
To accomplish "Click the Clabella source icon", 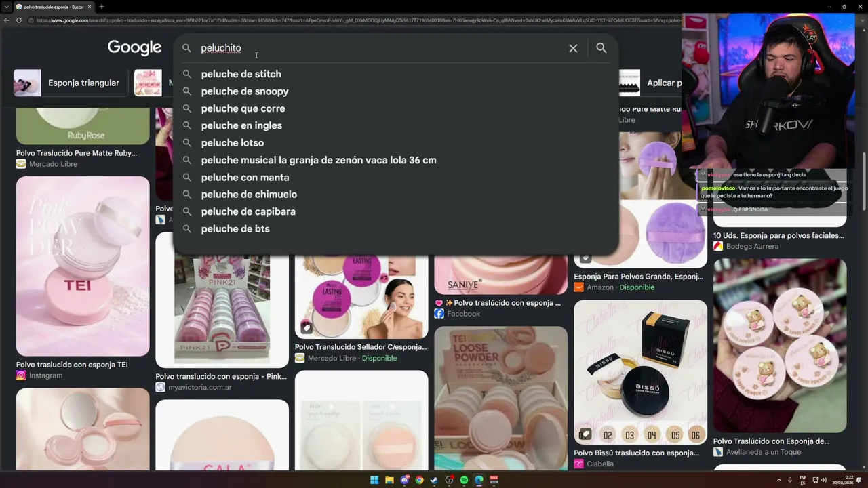I will click(578, 464).
